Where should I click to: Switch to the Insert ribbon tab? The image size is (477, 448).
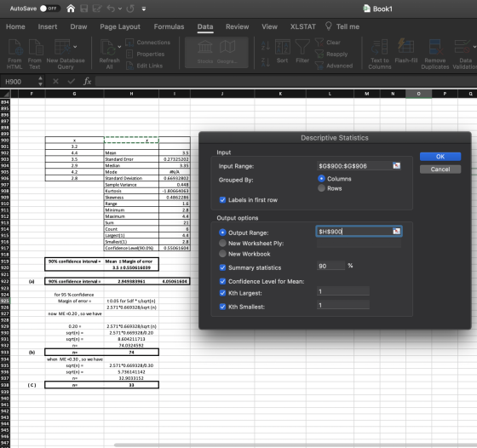48,26
